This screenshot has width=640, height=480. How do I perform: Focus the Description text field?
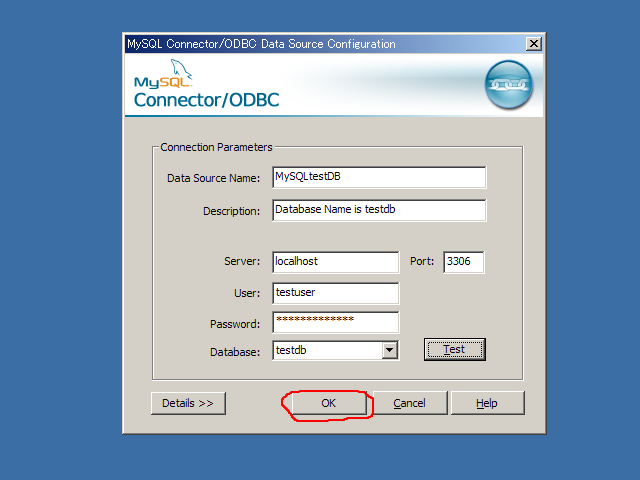[379, 210]
